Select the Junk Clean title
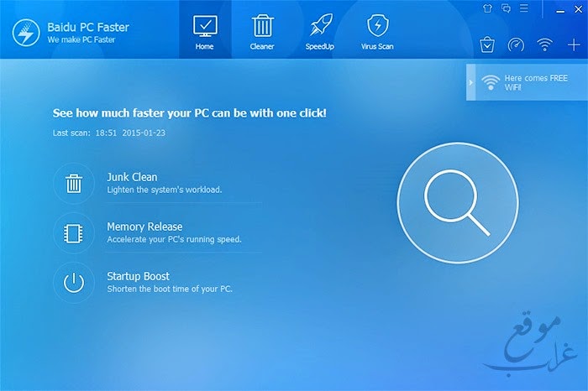Viewport: 588px width, 391px height. coord(132,177)
